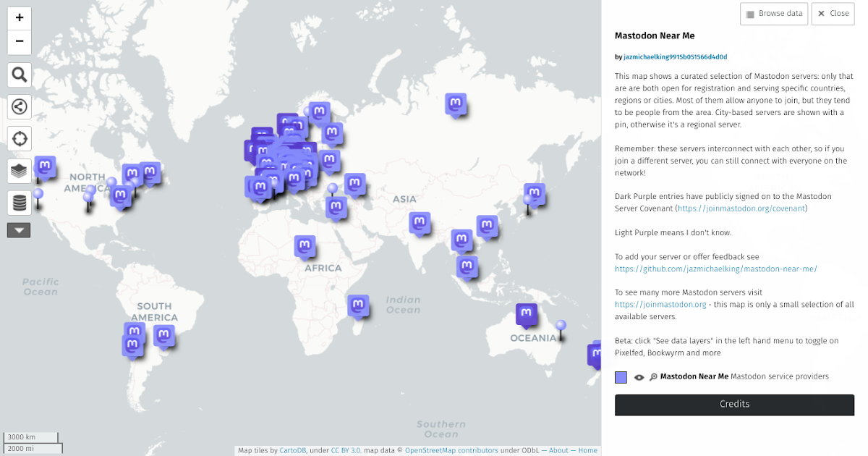Open the background layers selector
The image size is (868, 456).
pos(20,171)
